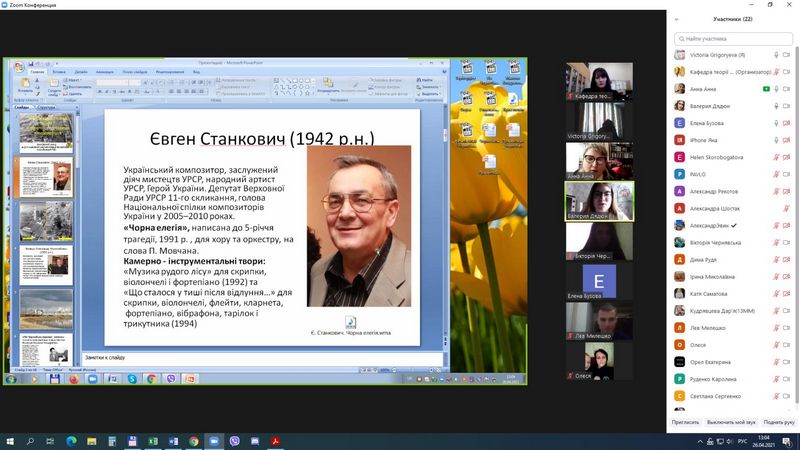
Task: Click camera icon beside Вікторія Чернявська
Action: coord(786,242)
